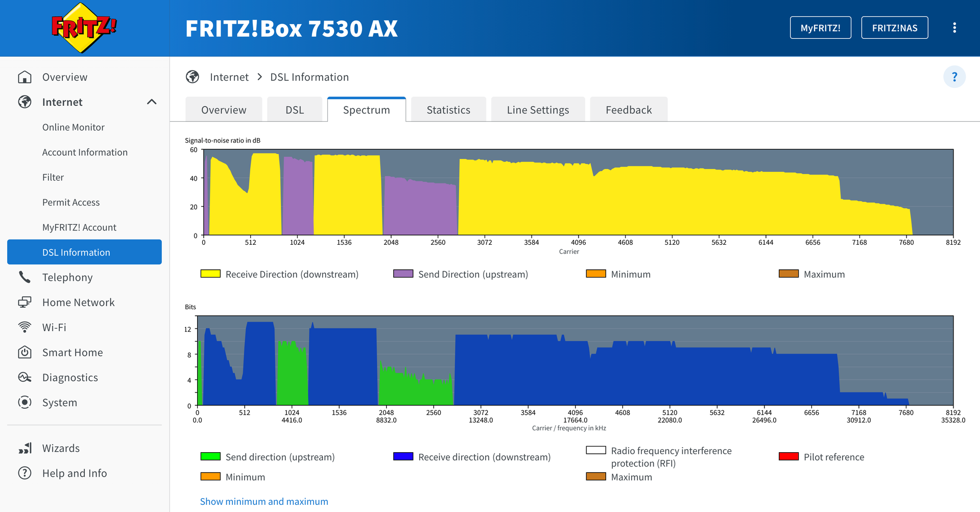
Task: Switch to the Statistics tab
Action: click(x=448, y=110)
